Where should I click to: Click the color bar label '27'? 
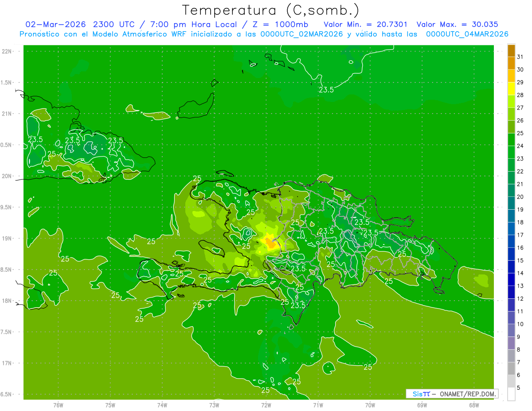coord(520,108)
